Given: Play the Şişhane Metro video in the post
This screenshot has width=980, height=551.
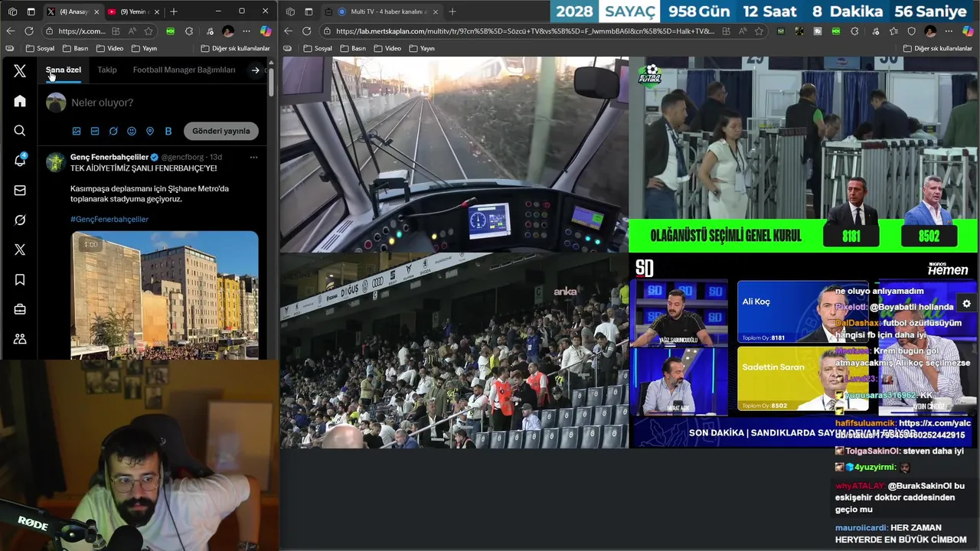Looking at the screenshot, I should pos(165,295).
